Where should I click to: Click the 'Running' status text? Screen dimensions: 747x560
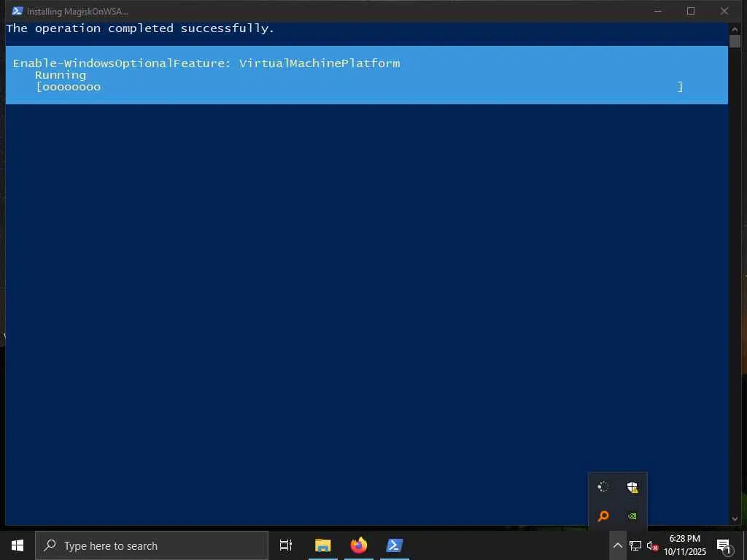coord(61,75)
